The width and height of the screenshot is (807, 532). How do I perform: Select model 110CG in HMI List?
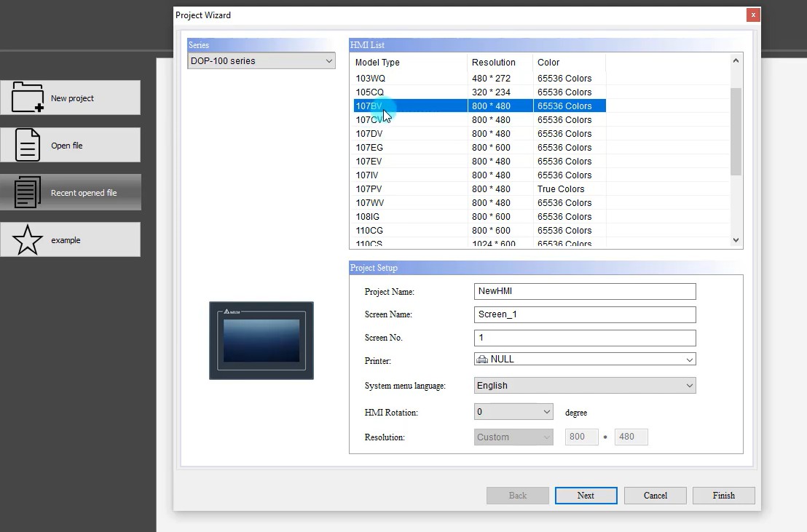(x=480, y=231)
